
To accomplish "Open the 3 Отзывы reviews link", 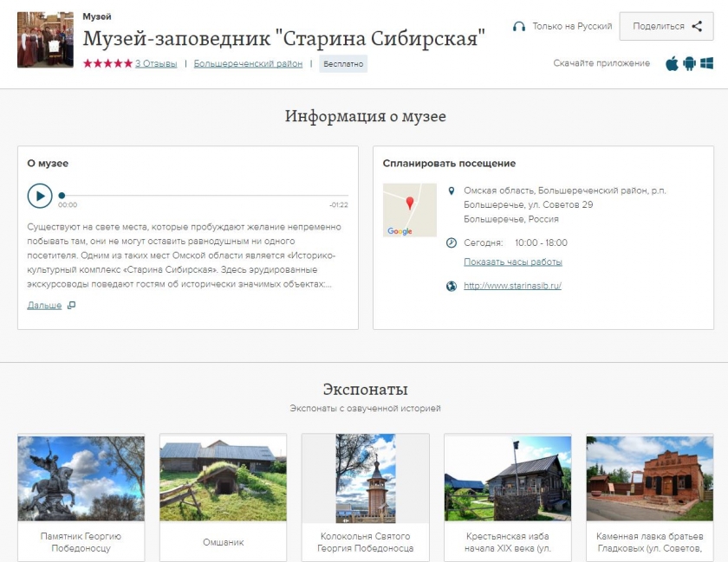I will [156, 63].
